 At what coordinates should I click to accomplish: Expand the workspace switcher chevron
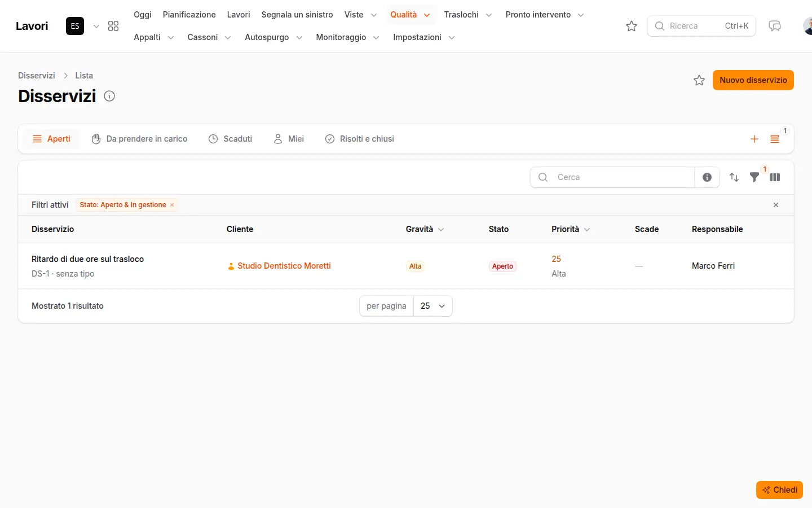click(x=96, y=26)
